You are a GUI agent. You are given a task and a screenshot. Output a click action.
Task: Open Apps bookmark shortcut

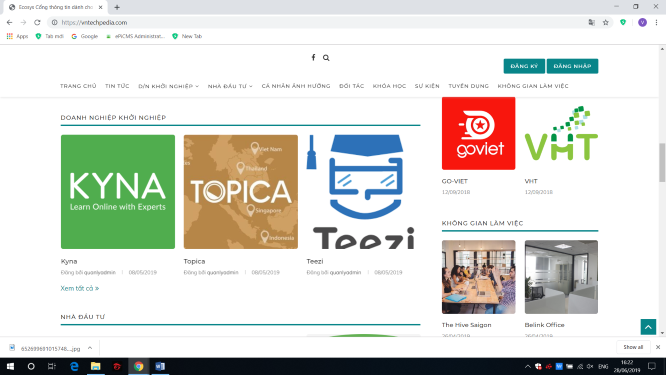[17, 37]
